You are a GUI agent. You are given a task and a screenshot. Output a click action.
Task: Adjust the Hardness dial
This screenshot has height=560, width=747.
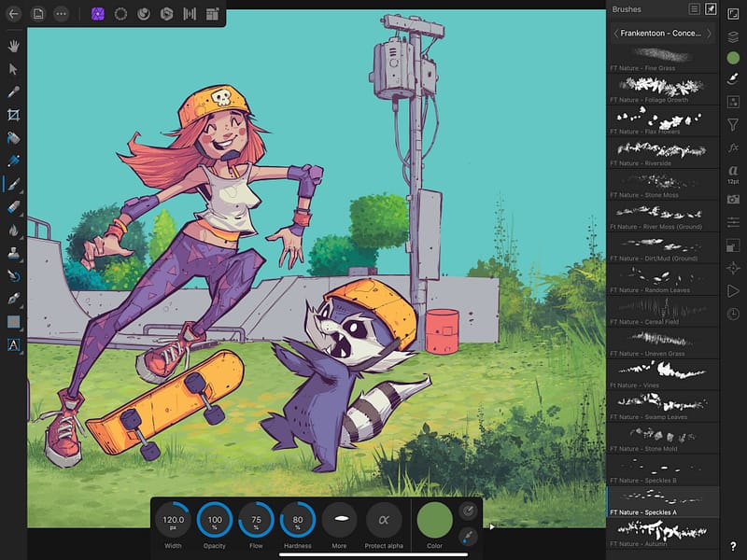point(298,520)
